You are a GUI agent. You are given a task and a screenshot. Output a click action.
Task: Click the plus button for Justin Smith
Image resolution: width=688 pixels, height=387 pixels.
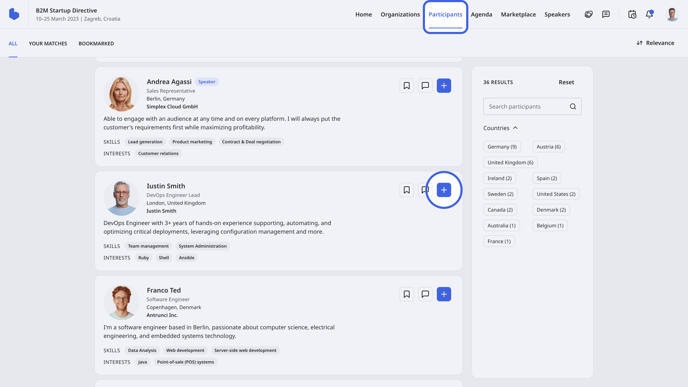coord(444,190)
